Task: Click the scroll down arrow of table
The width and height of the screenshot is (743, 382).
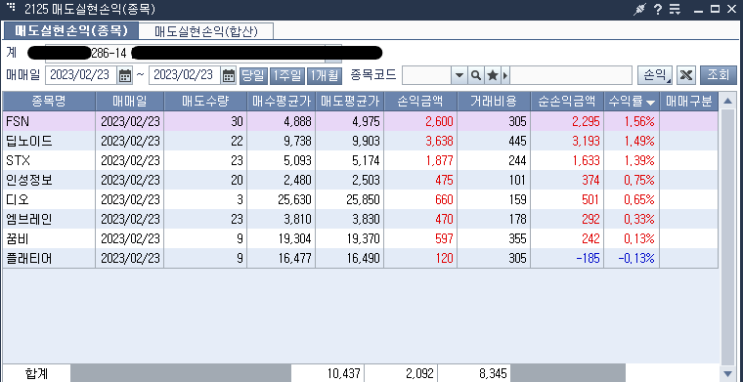Action: click(x=727, y=373)
